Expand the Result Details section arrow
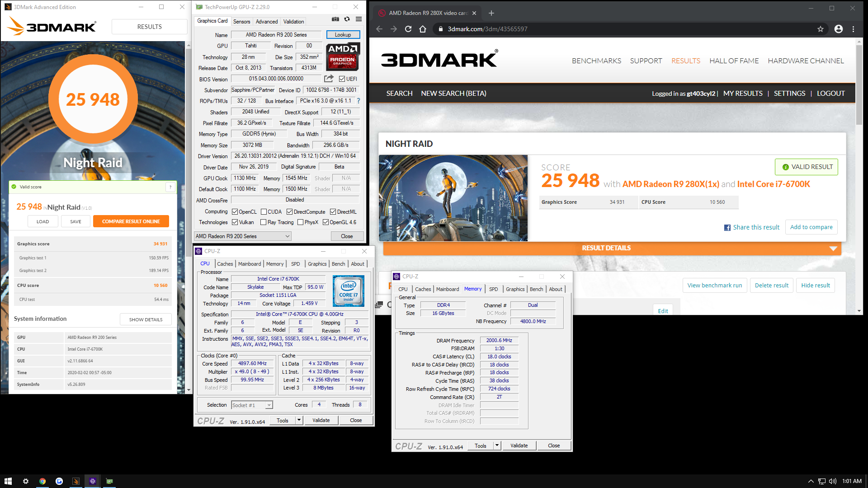868x488 pixels. (x=833, y=249)
